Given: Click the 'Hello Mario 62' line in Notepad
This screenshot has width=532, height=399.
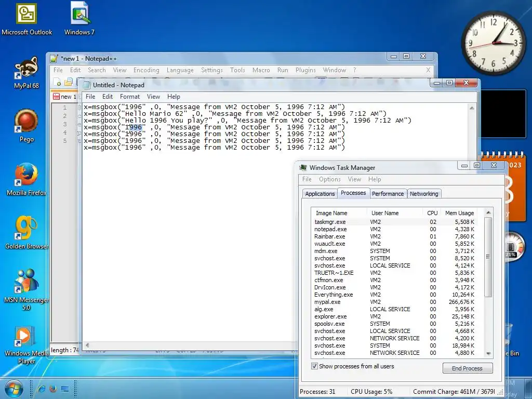Looking at the screenshot, I should point(235,114).
